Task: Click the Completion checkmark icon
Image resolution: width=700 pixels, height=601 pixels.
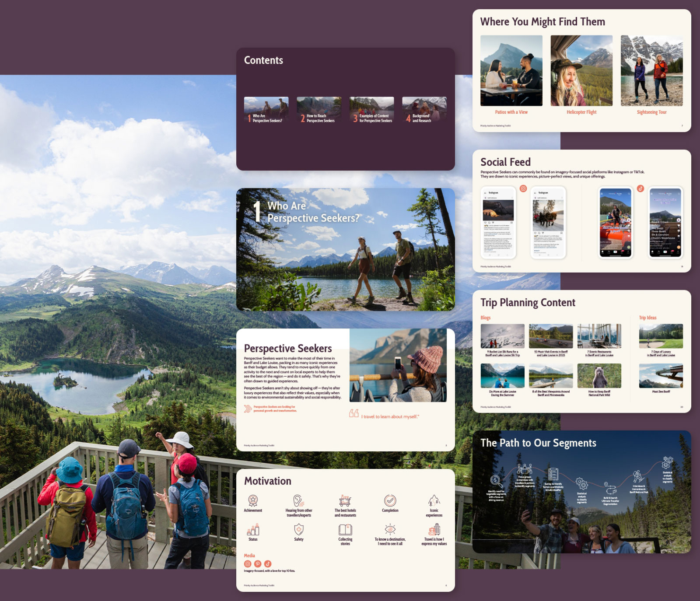Action: point(390,500)
